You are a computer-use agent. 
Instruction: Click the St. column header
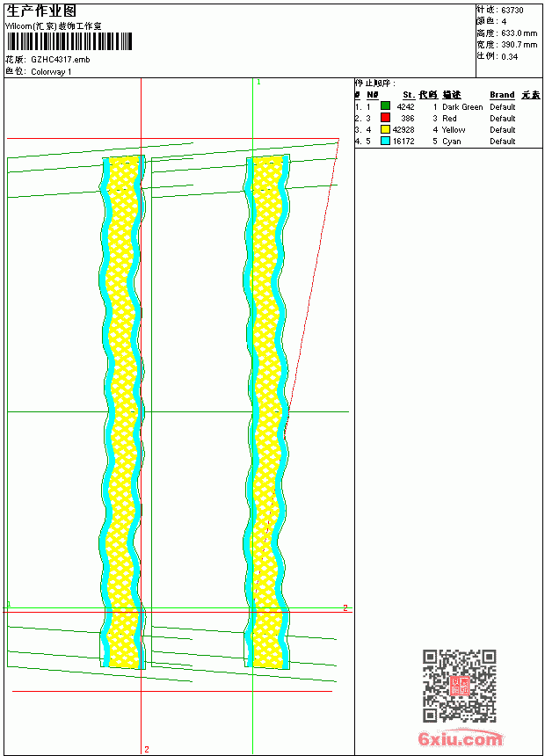[409, 95]
